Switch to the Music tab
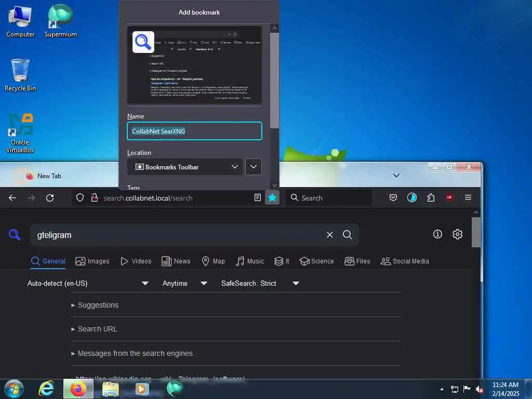Viewport: 532px width, 399px height. (x=250, y=261)
